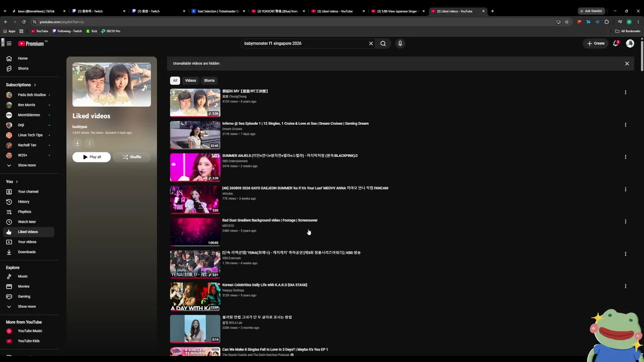Reload the page in the browser
This screenshot has width=644, height=362.
(x=24, y=22)
